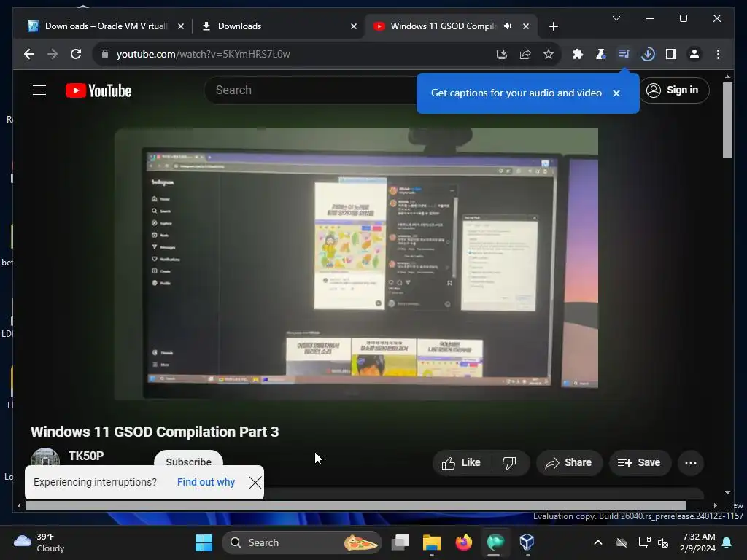Click the install app icon in address bar
The height and width of the screenshot is (560, 747).
pos(502,54)
